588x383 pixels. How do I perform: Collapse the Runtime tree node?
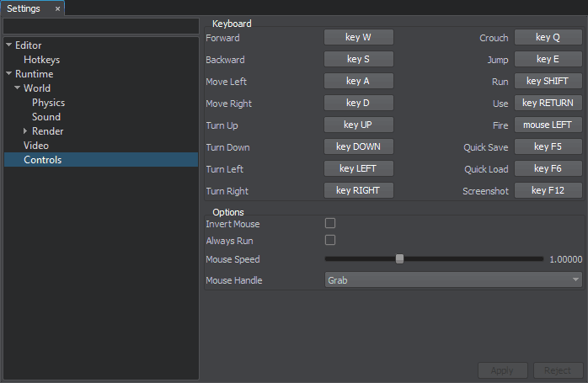[8, 74]
